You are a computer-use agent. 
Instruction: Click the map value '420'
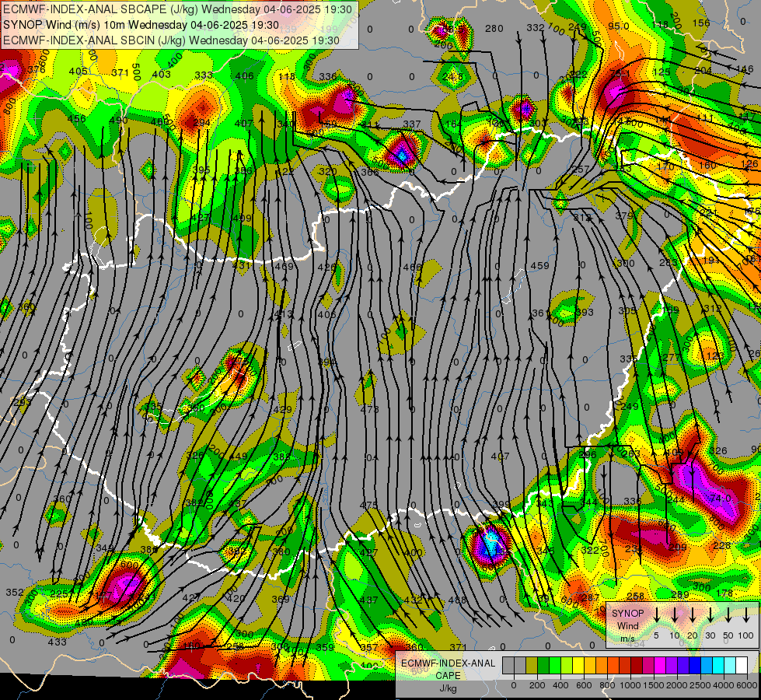point(236,598)
